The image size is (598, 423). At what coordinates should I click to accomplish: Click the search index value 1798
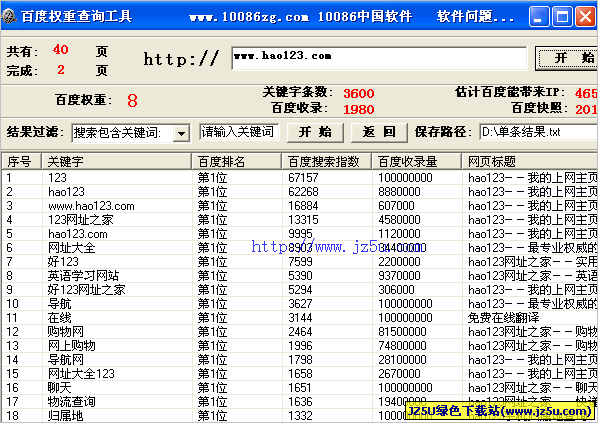[x=301, y=360]
